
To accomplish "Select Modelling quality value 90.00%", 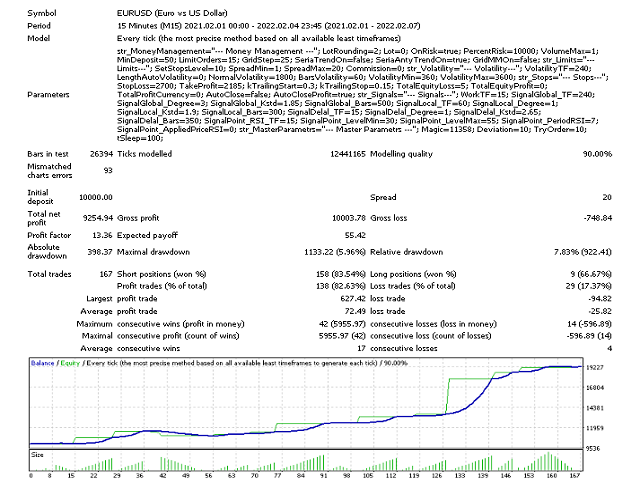I will tap(597, 154).
